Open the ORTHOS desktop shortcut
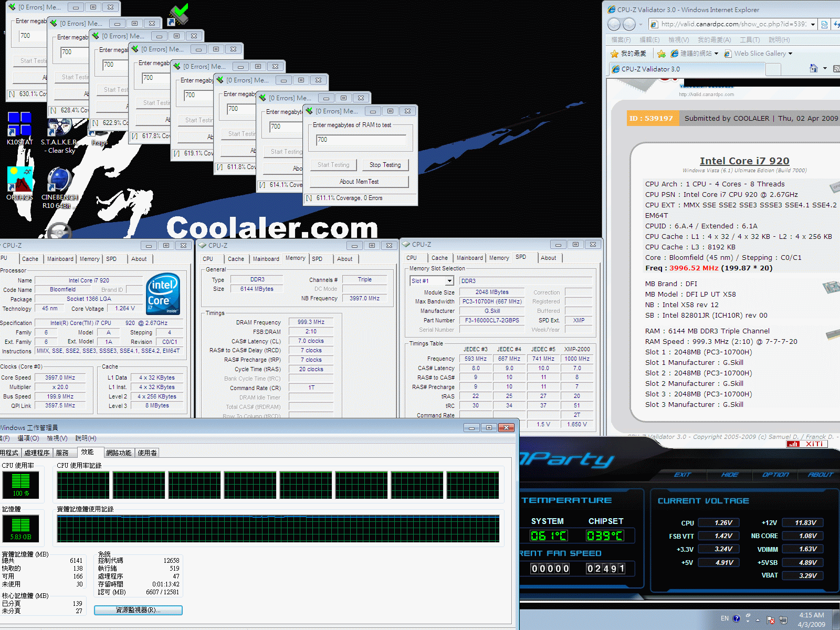Viewport: 840px width, 630px height. (19, 184)
